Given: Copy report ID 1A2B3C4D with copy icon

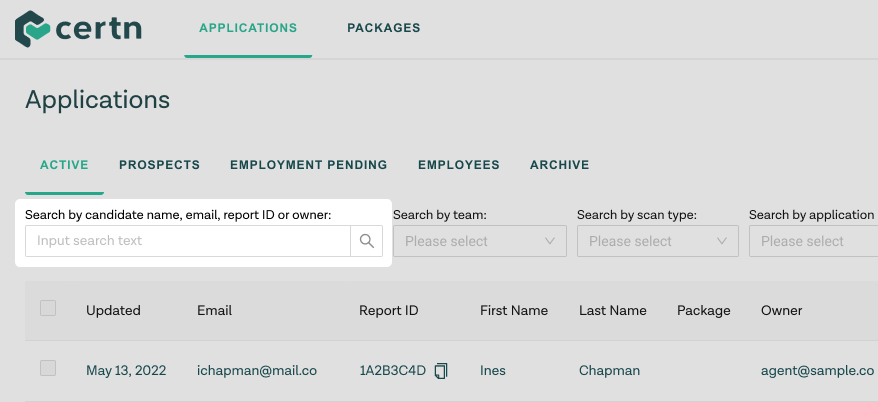Looking at the screenshot, I should click(x=442, y=371).
